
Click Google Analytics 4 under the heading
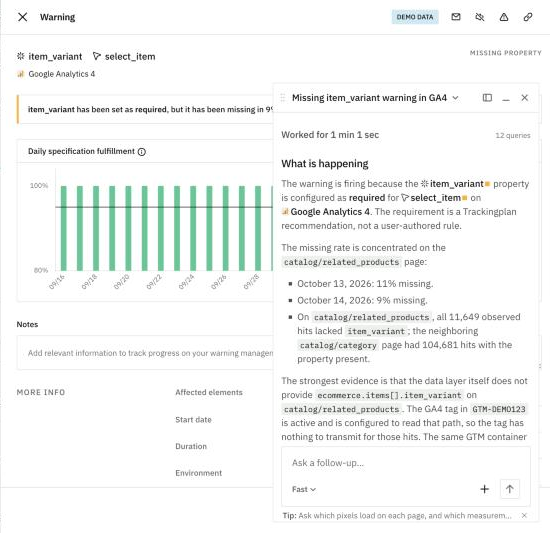pyautogui.click(x=56, y=74)
